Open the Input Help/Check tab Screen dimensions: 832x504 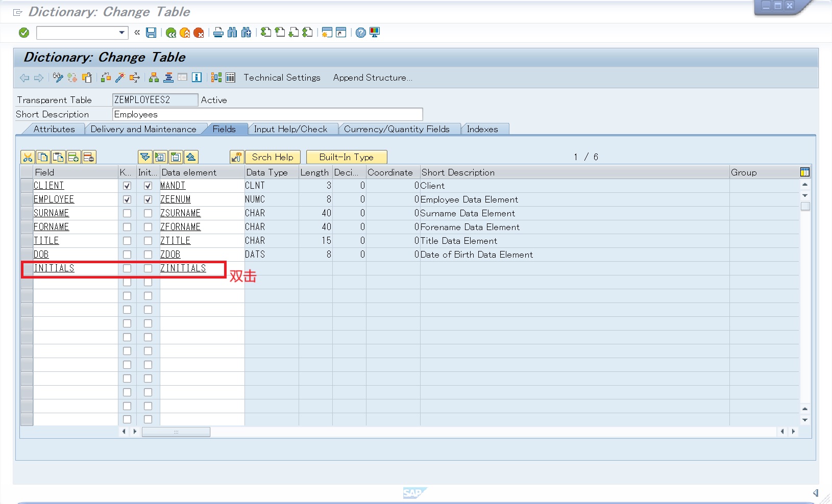coord(291,129)
